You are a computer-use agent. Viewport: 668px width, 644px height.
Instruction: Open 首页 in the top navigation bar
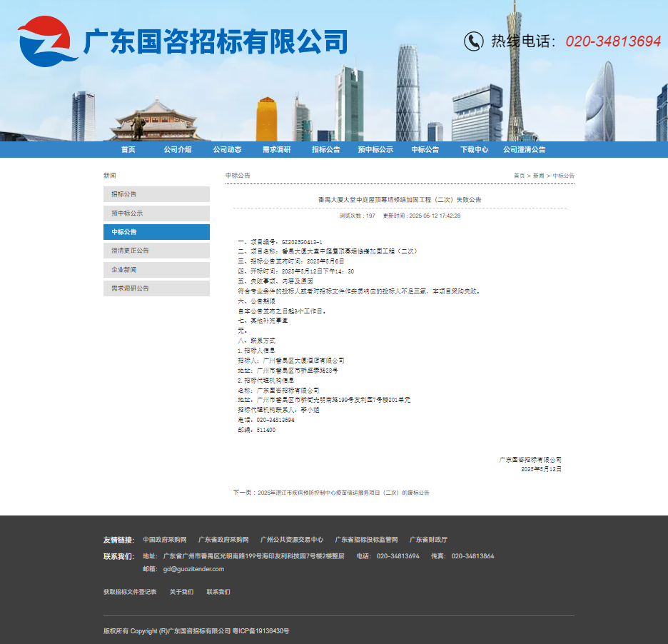(x=128, y=150)
